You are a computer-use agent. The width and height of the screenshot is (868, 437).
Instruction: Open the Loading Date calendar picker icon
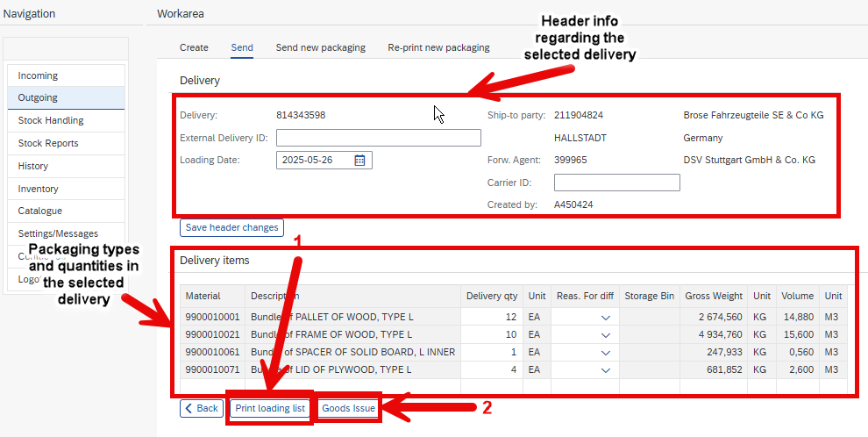(x=359, y=160)
